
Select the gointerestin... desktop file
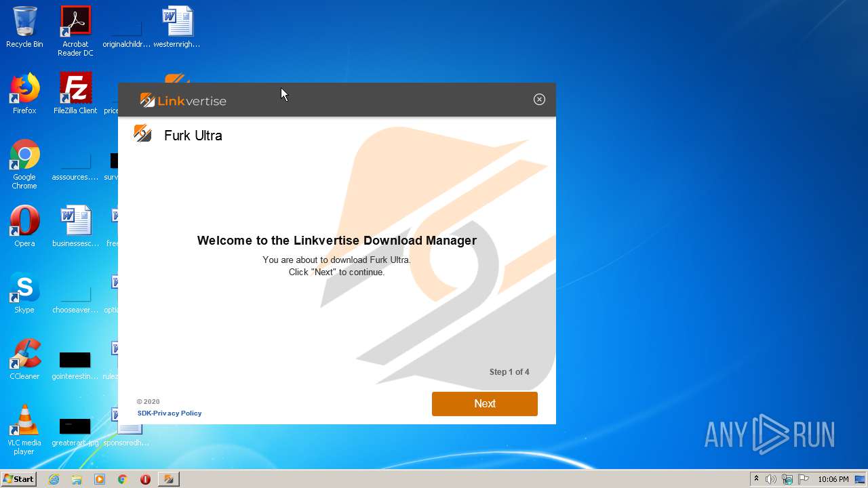point(75,365)
